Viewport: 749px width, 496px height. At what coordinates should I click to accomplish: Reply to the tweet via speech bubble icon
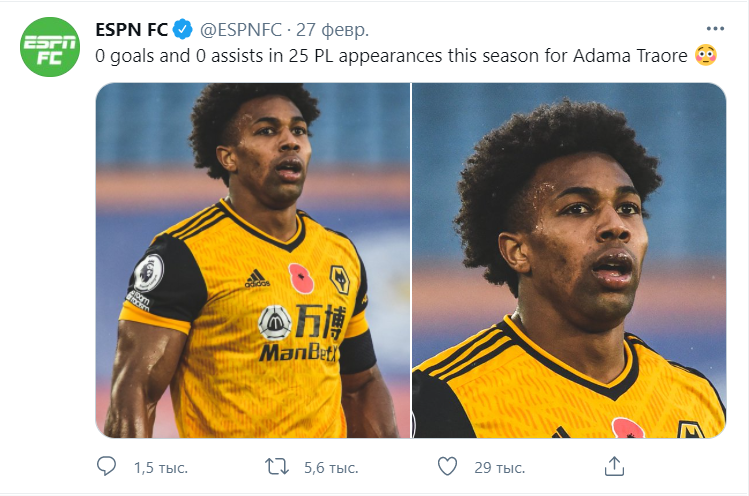click(107, 466)
